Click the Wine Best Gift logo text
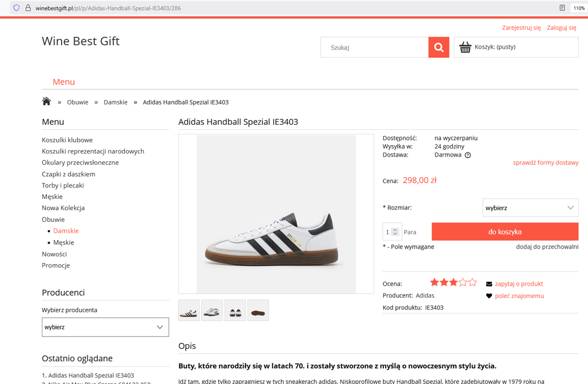 [x=81, y=41]
